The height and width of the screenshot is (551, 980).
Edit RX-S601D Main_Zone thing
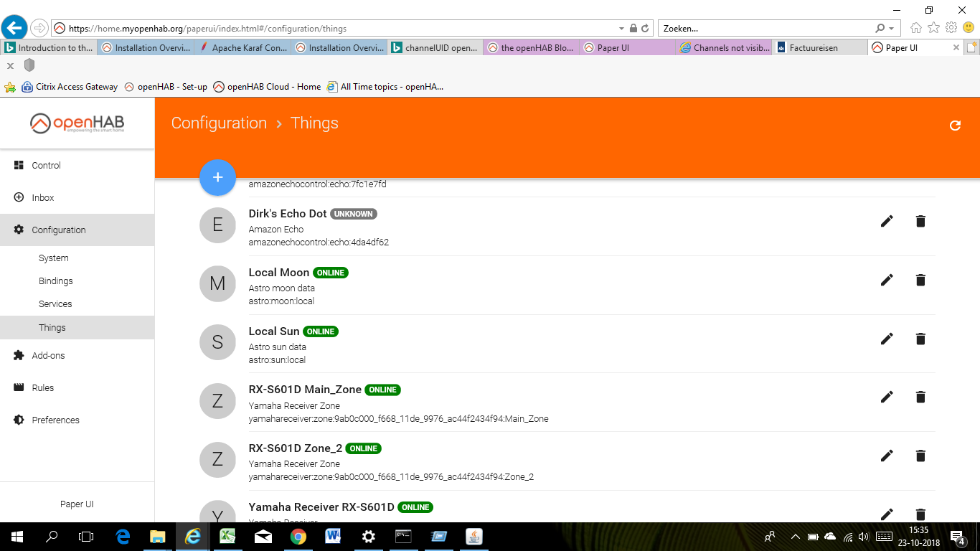click(887, 397)
